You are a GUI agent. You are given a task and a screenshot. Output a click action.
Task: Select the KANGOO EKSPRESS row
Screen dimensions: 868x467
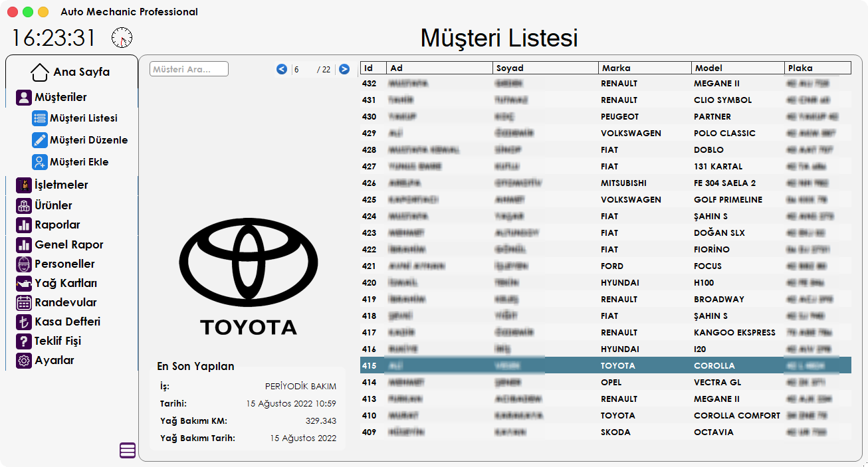tap(605, 333)
